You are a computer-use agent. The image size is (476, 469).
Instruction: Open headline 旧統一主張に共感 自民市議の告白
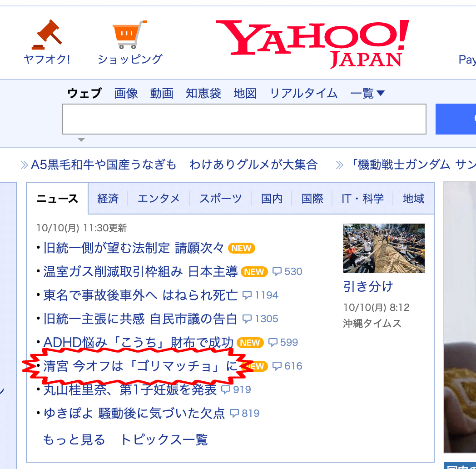click(x=140, y=319)
